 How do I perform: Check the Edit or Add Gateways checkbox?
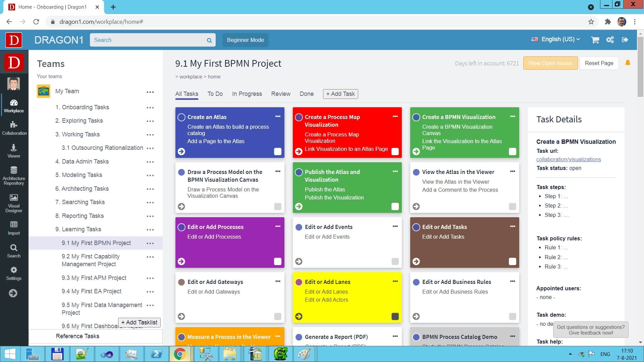pyautogui.click(x=278, y=316)
